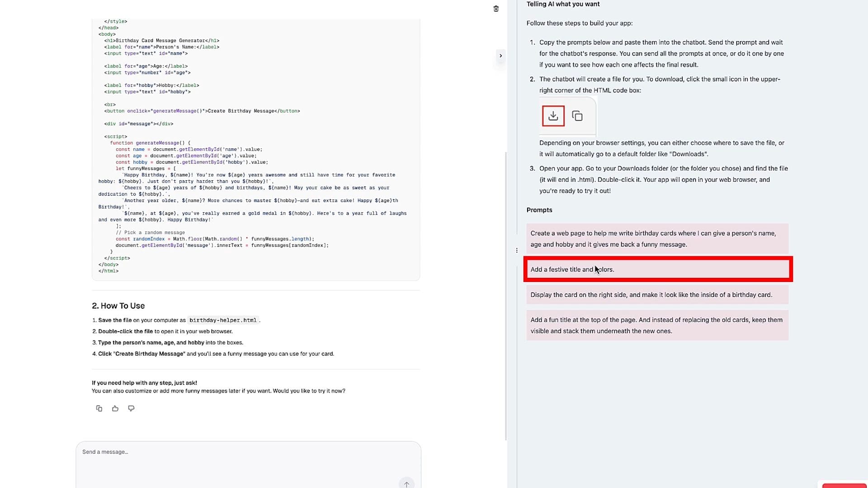Select the 'Create a web page' prompt box
Screen dimensions: 868x488
pyautogui.click(x=657, y=239)
